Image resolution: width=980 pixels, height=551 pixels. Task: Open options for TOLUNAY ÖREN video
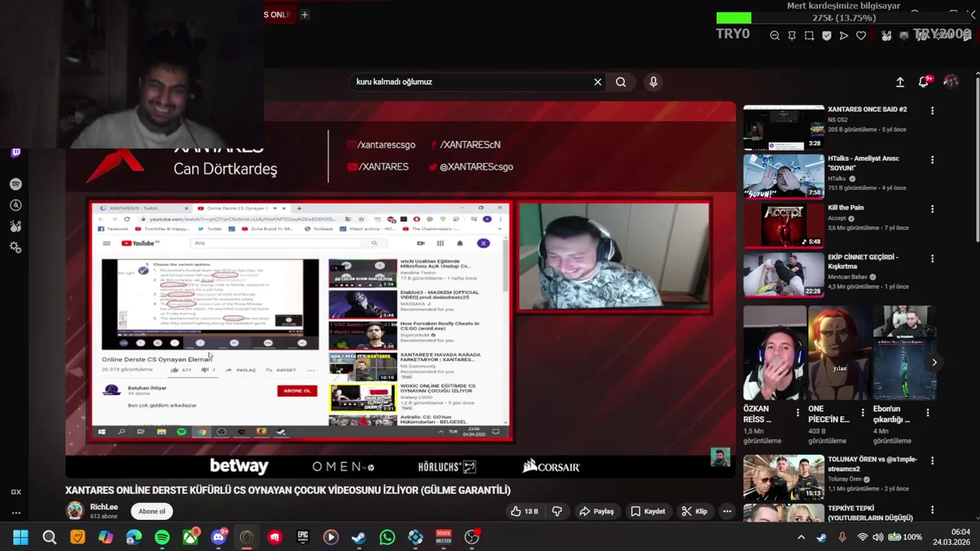(932, 461)
